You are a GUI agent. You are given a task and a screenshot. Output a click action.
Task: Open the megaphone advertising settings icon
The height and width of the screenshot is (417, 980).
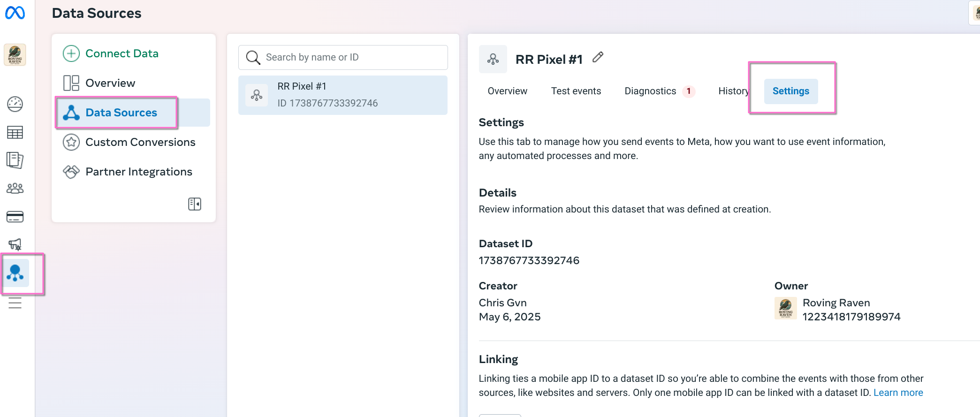point(15,244)
